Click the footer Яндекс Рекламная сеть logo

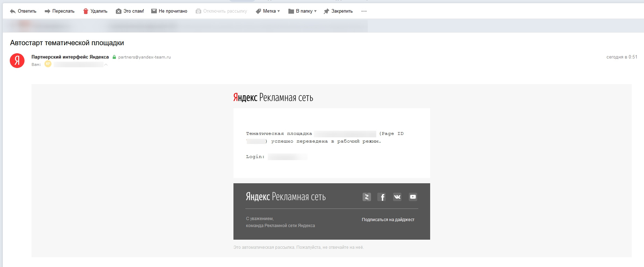pos(286,197)
